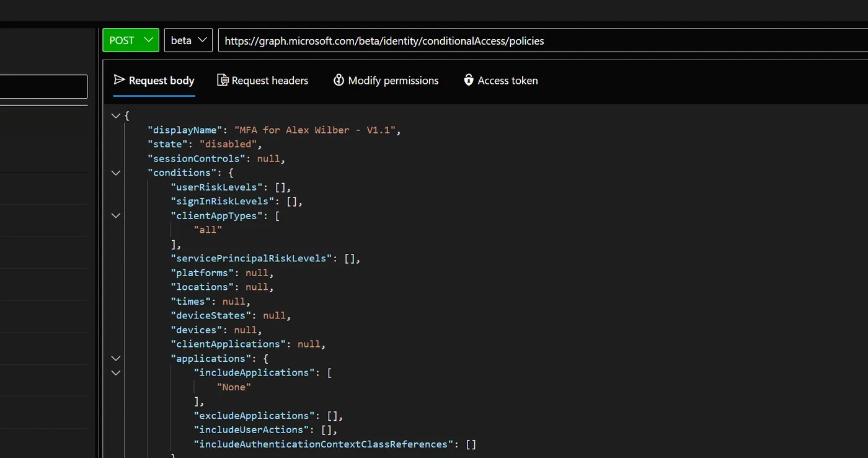Click the "userRiskLevels" key
The image size is (868, 458).
217,187
